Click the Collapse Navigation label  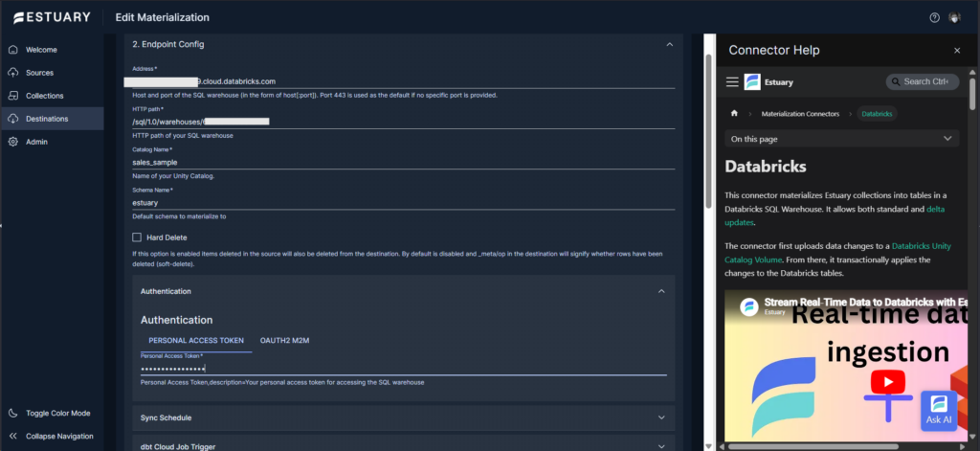(x=59, y=436)
